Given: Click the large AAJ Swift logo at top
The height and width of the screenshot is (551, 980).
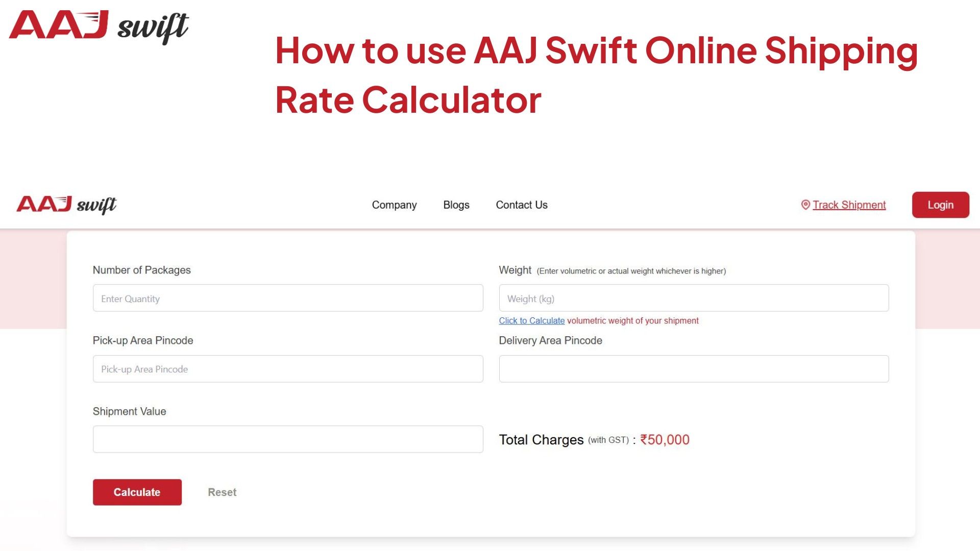Looking at the screenshot, I should (99, 27).
